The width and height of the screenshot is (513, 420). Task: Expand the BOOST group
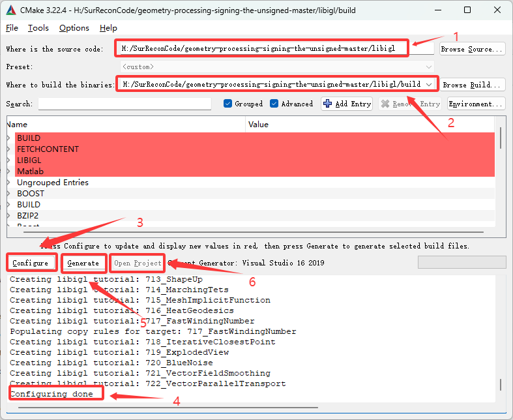pyautogui.click(x=9, y=194)
